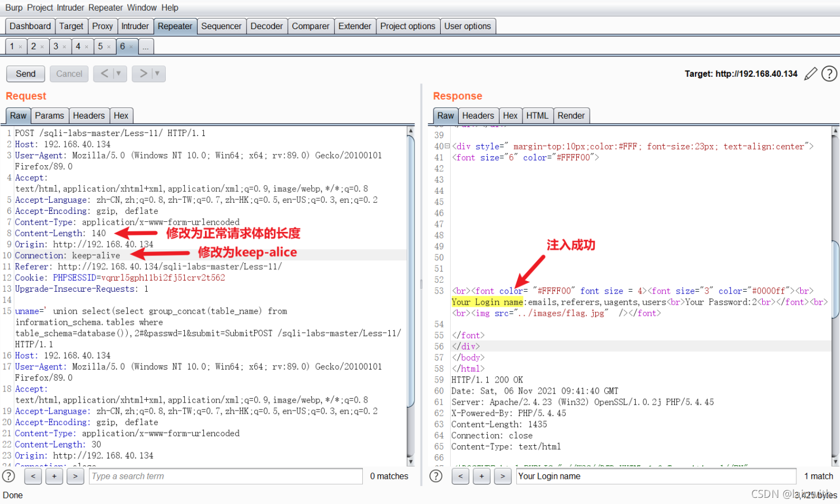
Task: Switch to the Sequencer tab
Action: (x=221, y=26)
